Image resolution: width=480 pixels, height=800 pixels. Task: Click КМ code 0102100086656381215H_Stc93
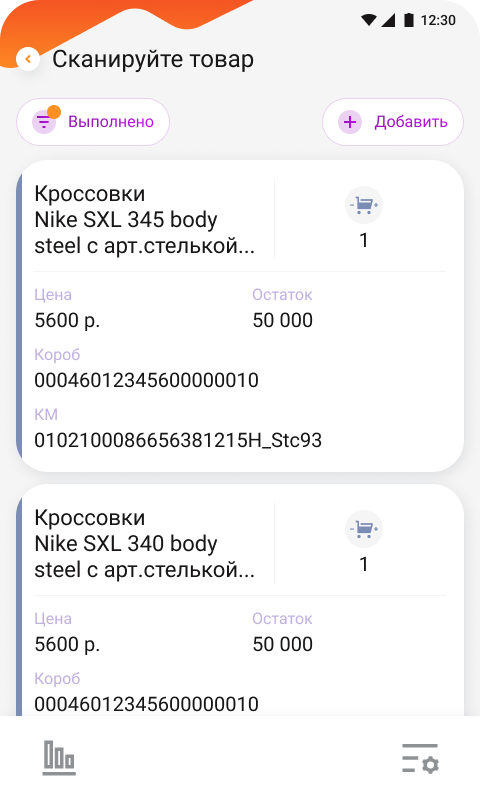click(x=178, y=440)
